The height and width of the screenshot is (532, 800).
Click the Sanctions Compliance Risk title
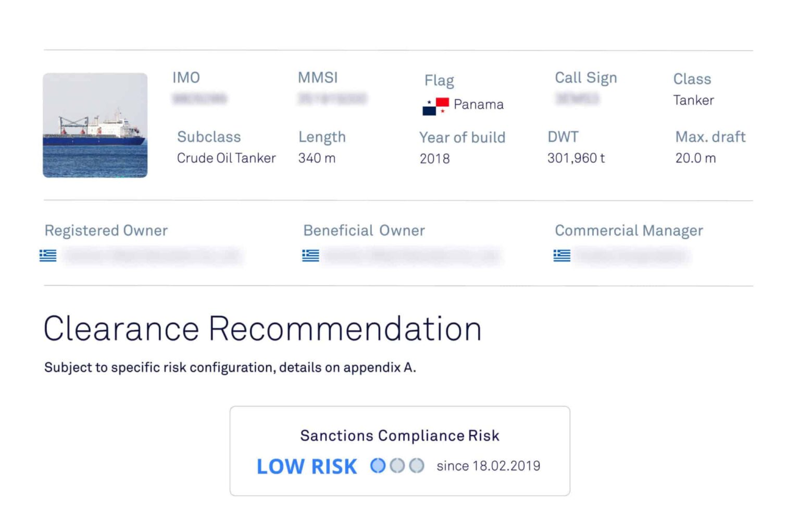(399, 436)
